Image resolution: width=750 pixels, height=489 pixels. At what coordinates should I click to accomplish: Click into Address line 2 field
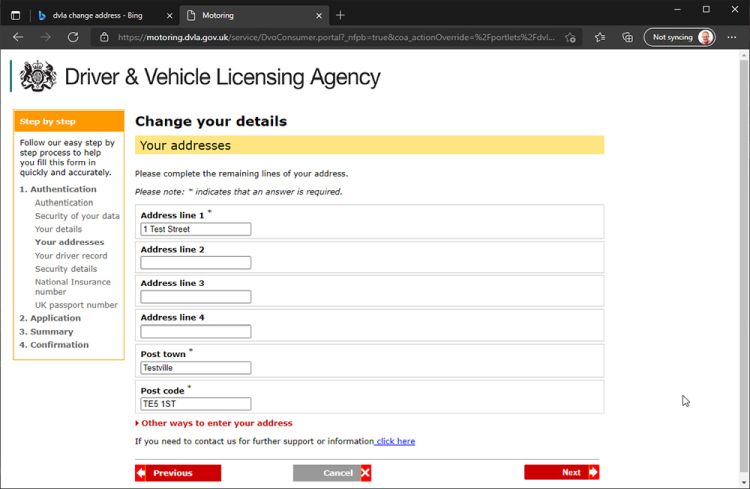196,263
